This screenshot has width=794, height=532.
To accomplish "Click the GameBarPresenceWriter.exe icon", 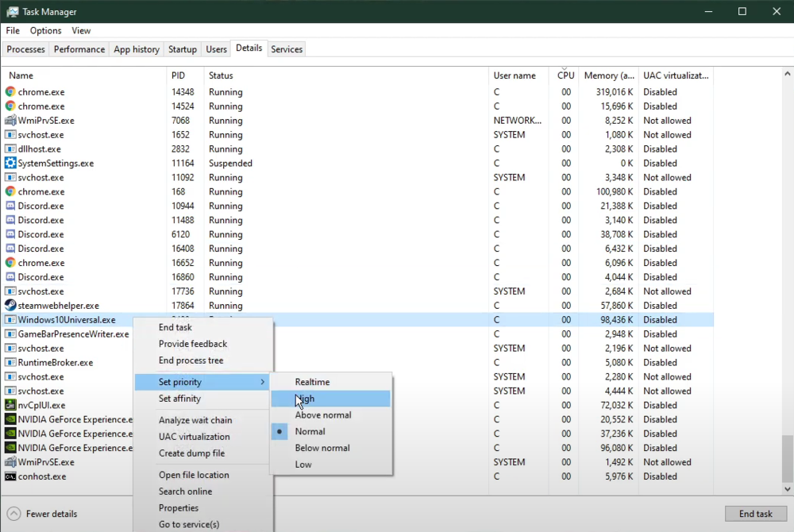I will (9, 334).
